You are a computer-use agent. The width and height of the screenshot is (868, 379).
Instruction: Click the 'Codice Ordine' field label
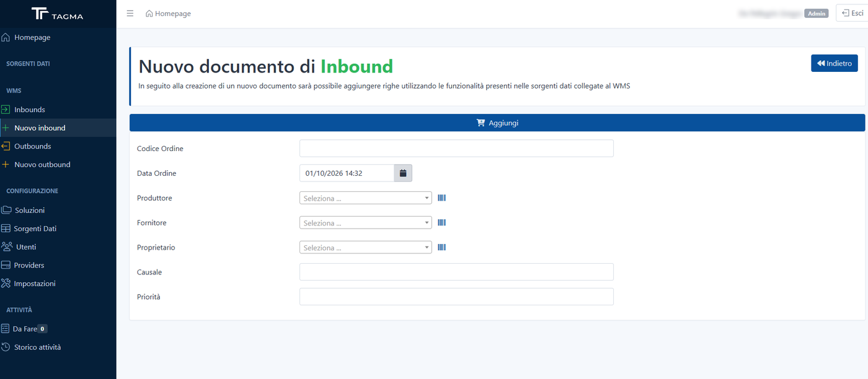pyautogui.click(x=160, y=149)
